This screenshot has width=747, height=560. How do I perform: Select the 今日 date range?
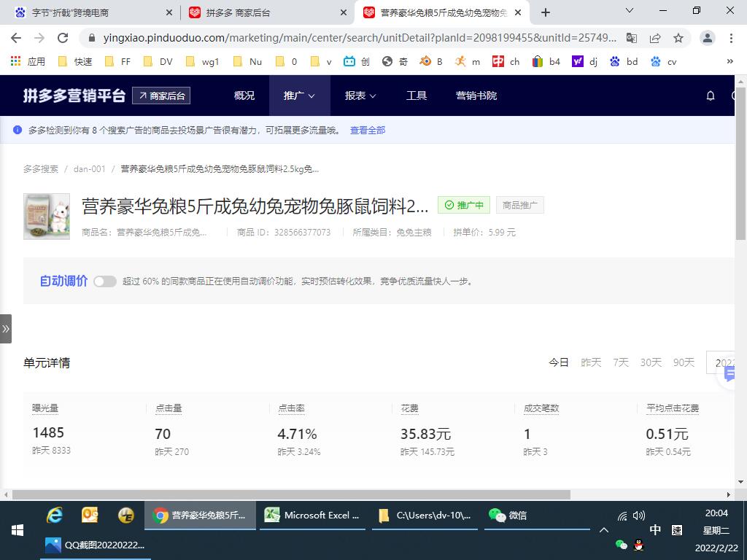pyautogui.click(x=559, y=363)
